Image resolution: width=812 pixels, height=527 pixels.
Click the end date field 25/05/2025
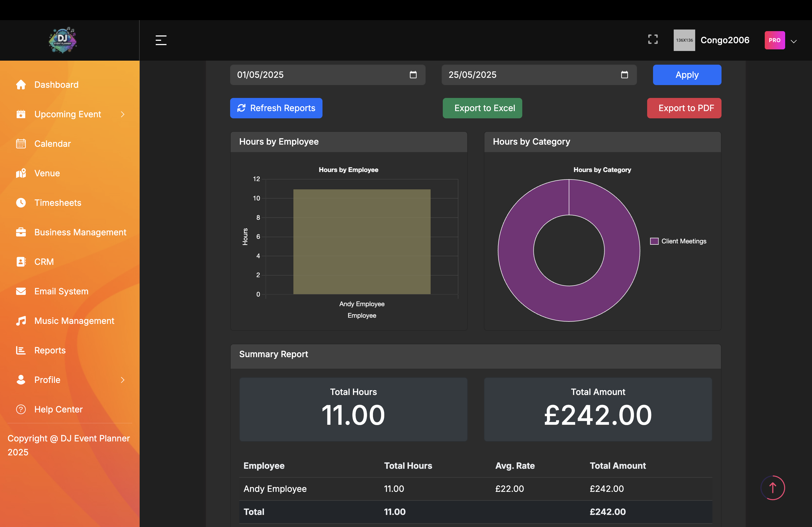[539, 75]
